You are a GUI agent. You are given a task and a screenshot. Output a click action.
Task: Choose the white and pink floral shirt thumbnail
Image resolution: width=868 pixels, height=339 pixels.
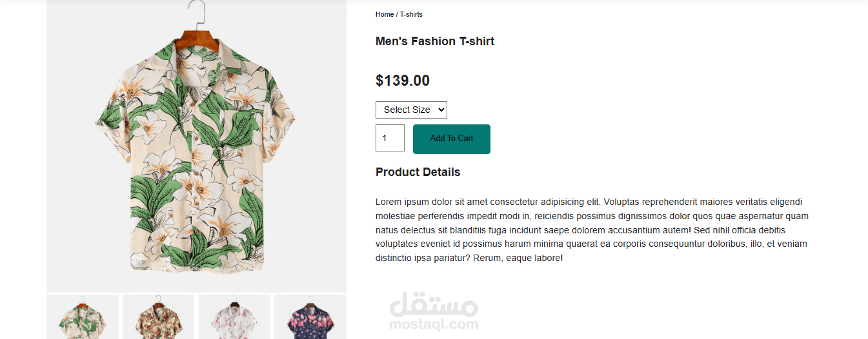tap(234, 317)
